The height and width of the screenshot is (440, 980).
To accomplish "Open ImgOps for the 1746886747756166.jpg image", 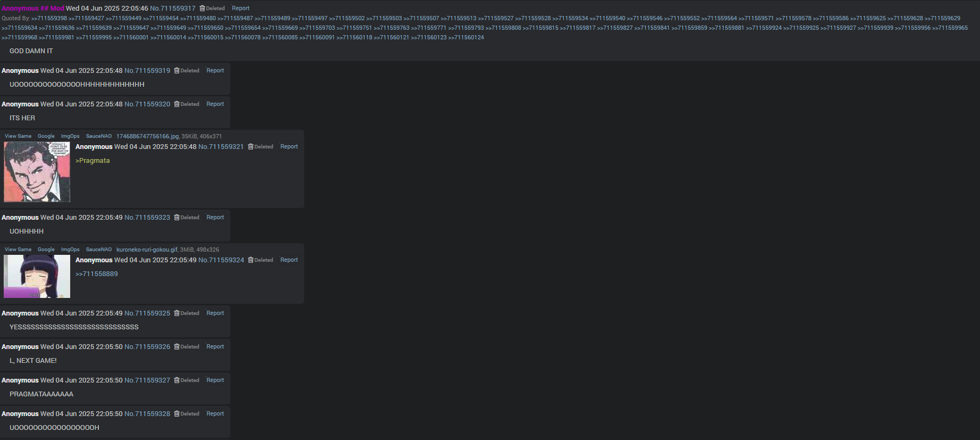I will [70, 136].
